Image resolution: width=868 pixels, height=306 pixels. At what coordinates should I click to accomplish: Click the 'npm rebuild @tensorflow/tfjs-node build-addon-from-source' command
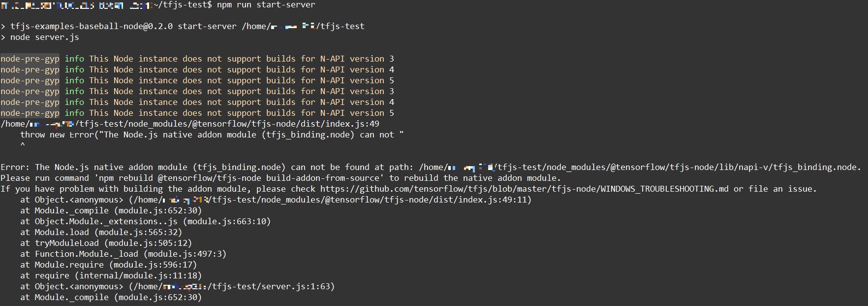[239, 178]
